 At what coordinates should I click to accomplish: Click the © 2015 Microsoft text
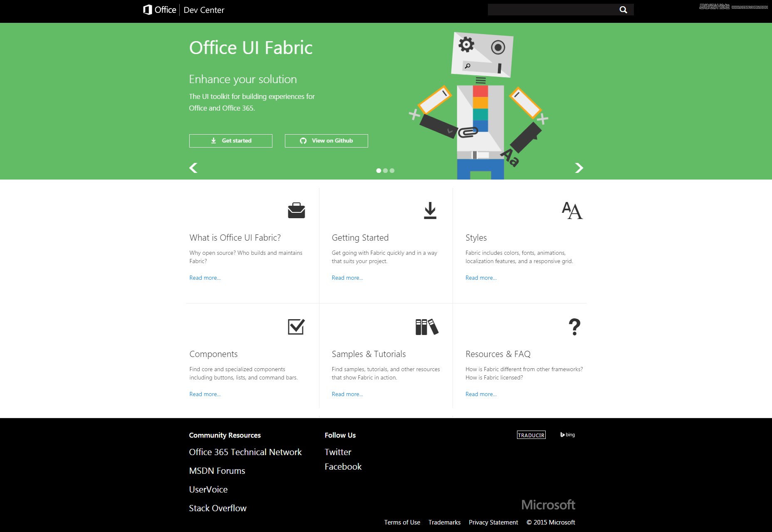[551, 522]
